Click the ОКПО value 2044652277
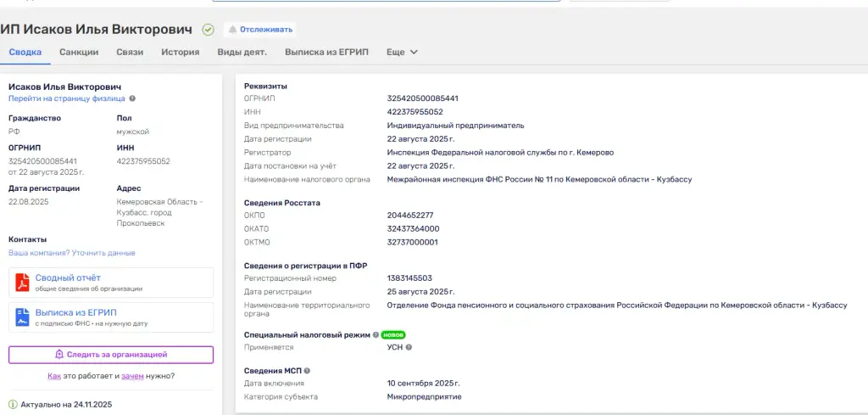 [410, 215]
